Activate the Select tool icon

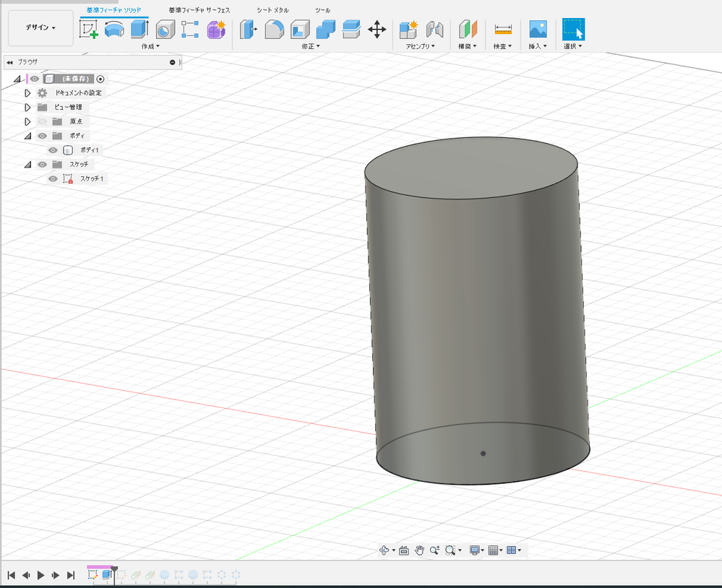pyautogui.click(x=573, y=30)
